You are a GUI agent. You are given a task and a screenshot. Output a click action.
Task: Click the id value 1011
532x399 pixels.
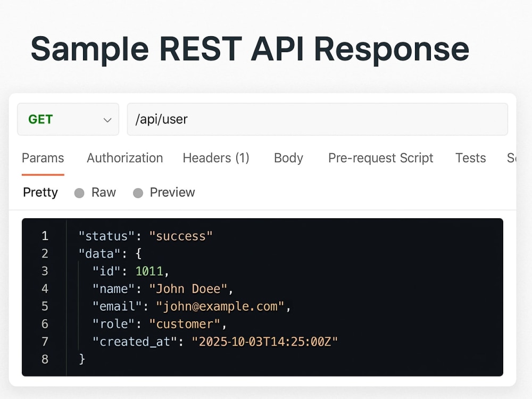[149, 271]
